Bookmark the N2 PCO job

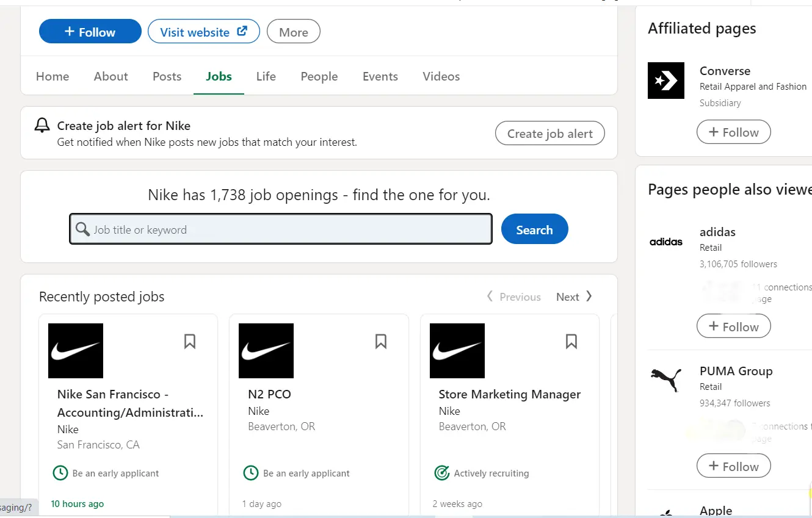point(381,341)
